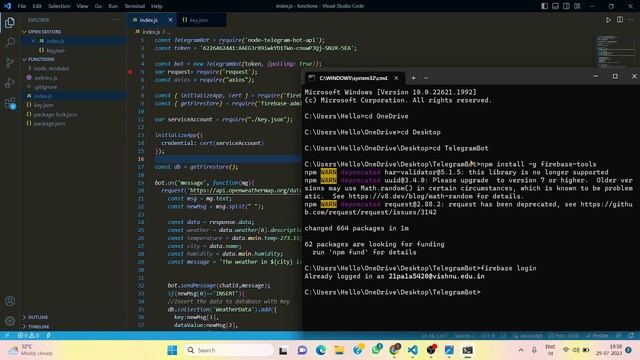Screen dimensions: 640x360
Task: Open a new terminal tab with plus
Action: pyautogui.click(x=413, y=78)
